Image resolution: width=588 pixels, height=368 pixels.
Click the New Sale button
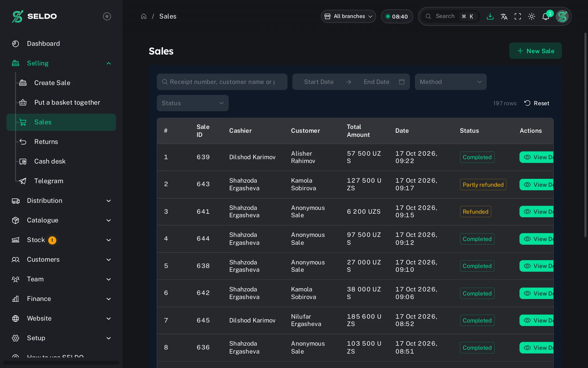(535, 51)
